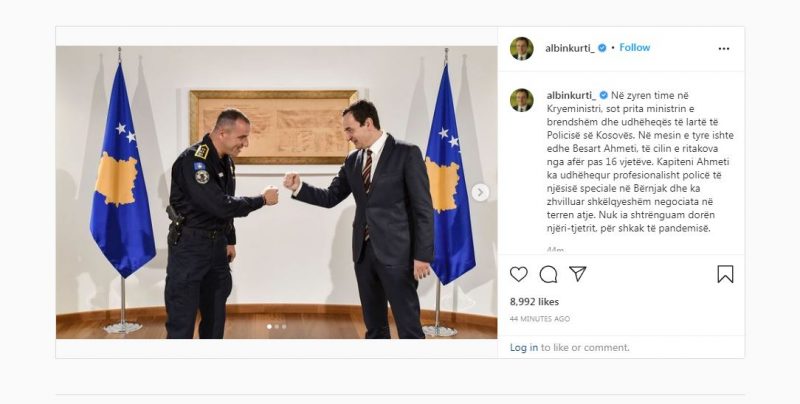Select the third carousel dot indicator
Viewport: 800px width, 404px height.
[x=284, y=326]
